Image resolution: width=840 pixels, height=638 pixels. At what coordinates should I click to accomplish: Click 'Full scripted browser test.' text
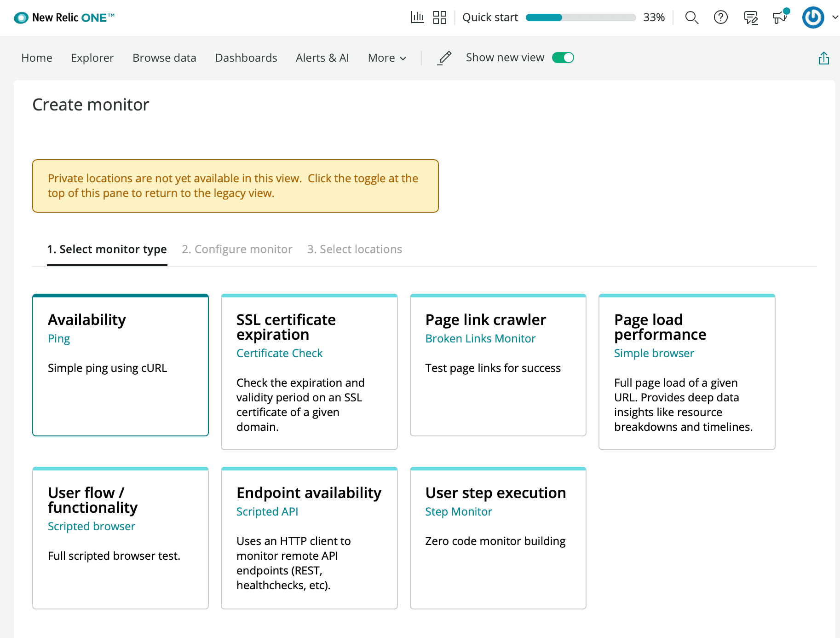click(114, 556)
